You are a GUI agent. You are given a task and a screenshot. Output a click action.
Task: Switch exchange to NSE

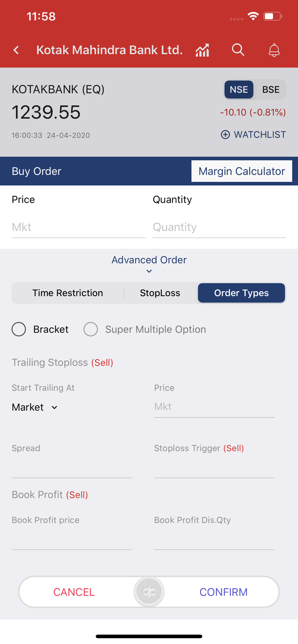click(239, 90)
